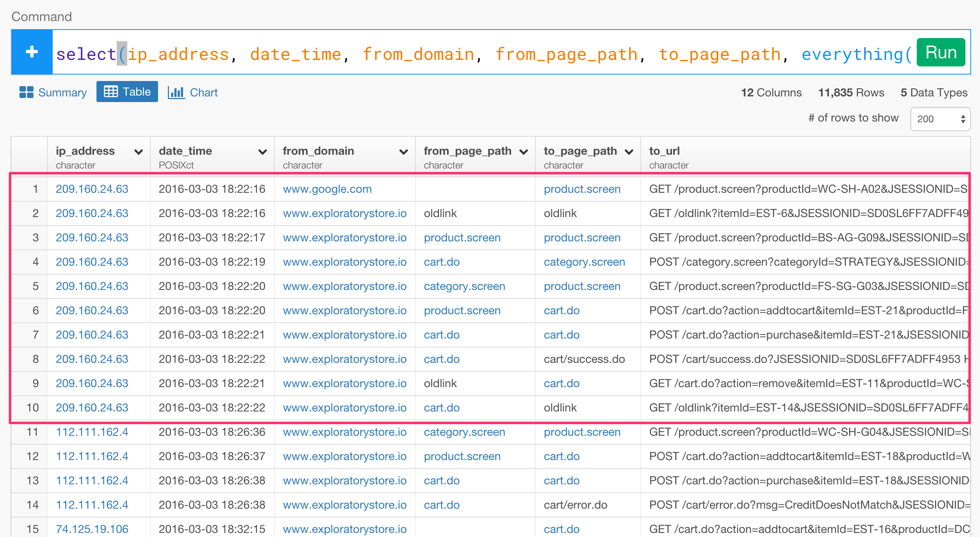Click IP 112.111.162.4 in row 11
The height and width of the screenshot is (537, 980).
tap(92, 432)
